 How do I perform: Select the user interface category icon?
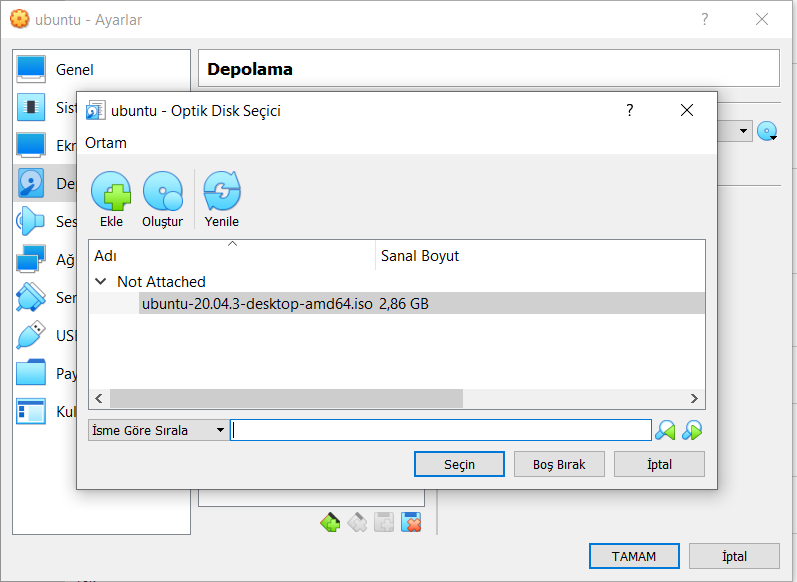30,411
